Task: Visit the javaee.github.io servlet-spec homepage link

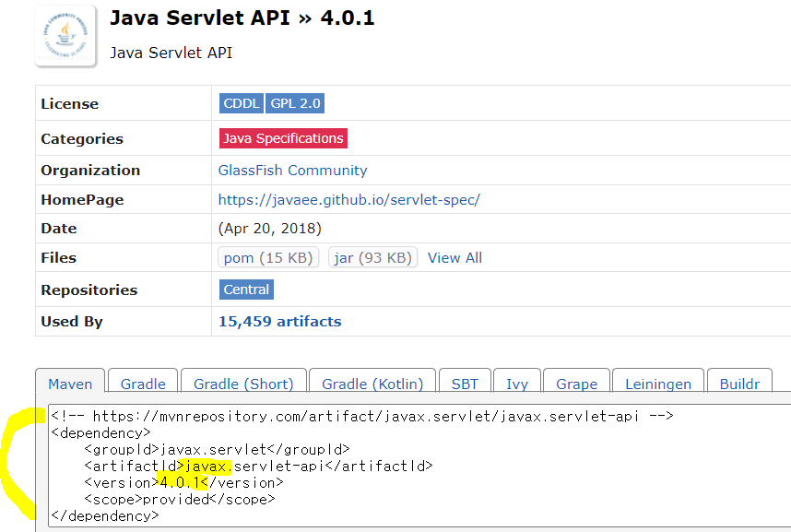Action: tap(349, 200)
